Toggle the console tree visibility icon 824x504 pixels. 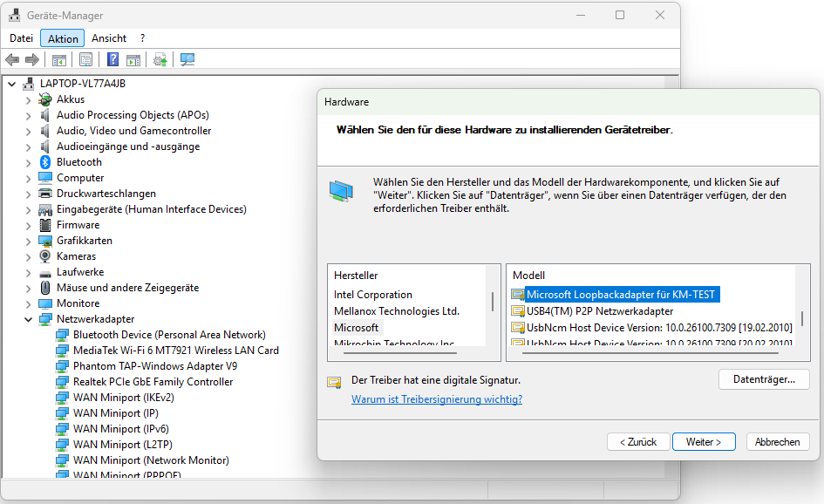58,59
